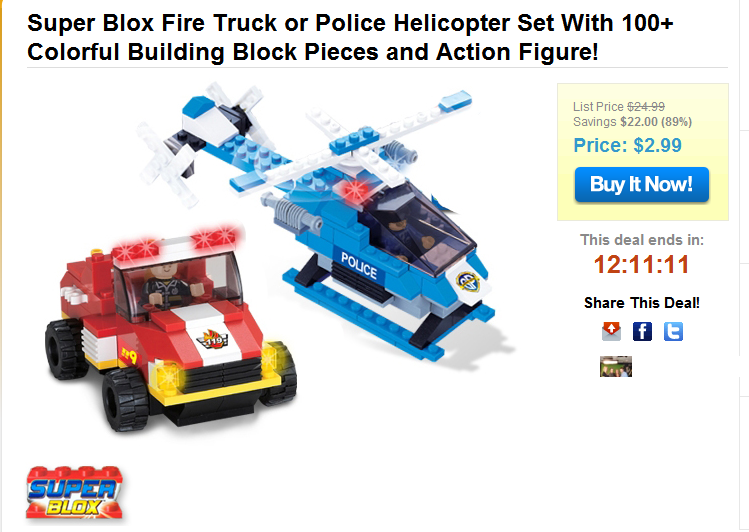Click the Price: $2.99 text
Screen dimensions: 749x532
pos(627,145)
